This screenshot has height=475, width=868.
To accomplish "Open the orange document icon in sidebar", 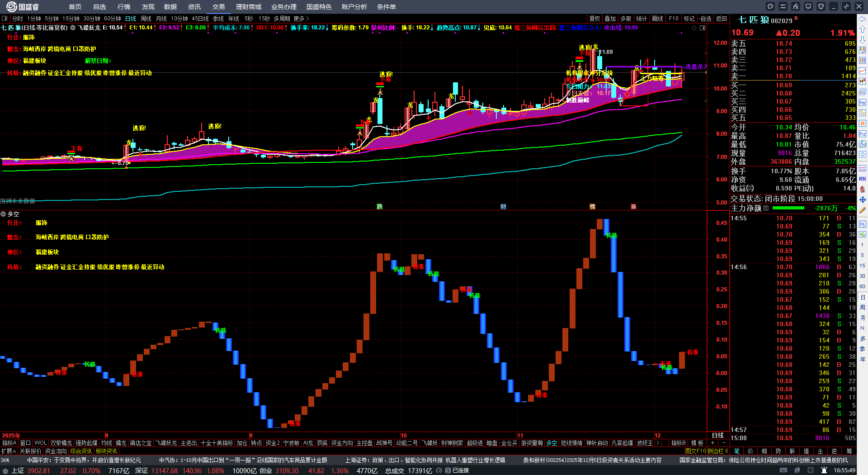I will point(863,123).
